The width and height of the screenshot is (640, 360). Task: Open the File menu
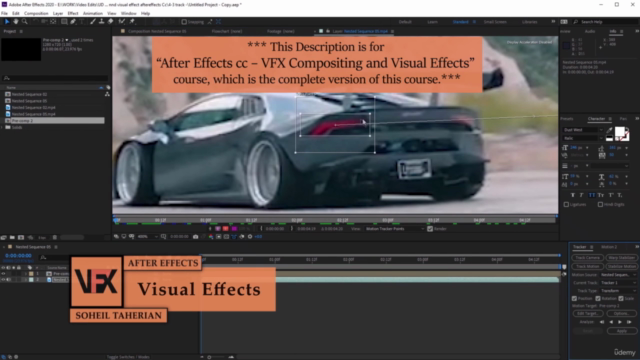(4, 13)
